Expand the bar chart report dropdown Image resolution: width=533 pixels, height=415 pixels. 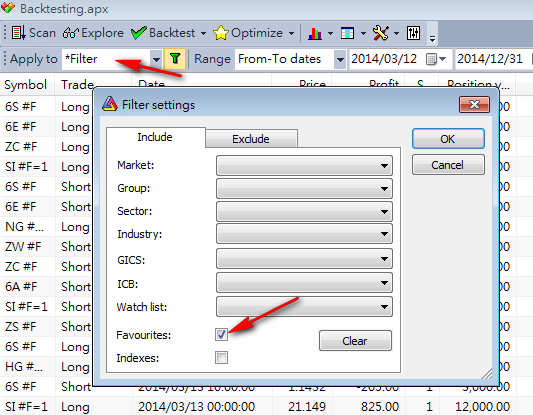click(x=330, y=33)
